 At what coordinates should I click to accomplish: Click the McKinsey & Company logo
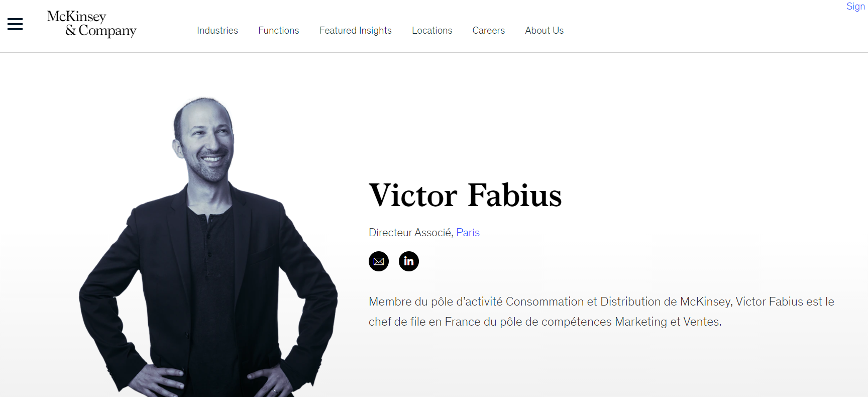(x=92, y=24)
